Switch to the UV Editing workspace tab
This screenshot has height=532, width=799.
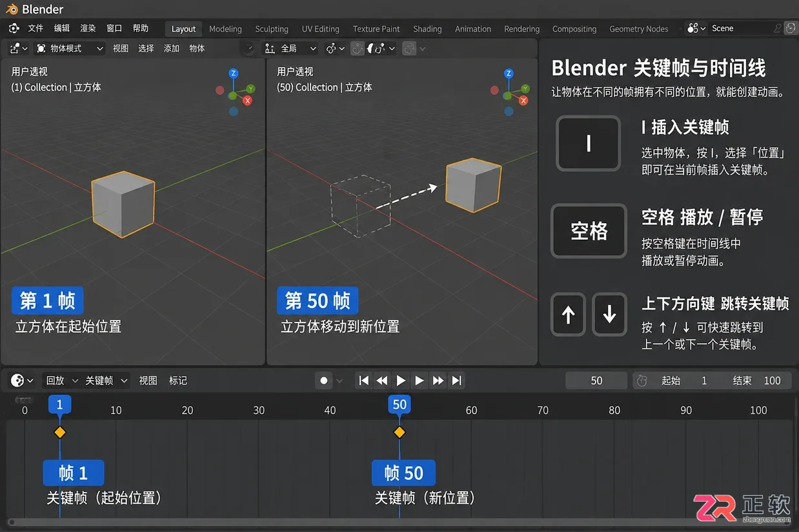[x=321, y=29]
